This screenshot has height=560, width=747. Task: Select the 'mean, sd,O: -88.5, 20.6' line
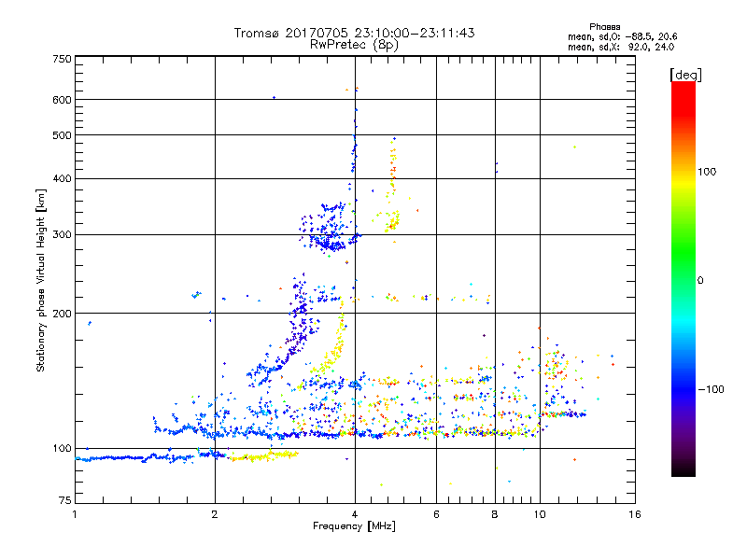622,36
